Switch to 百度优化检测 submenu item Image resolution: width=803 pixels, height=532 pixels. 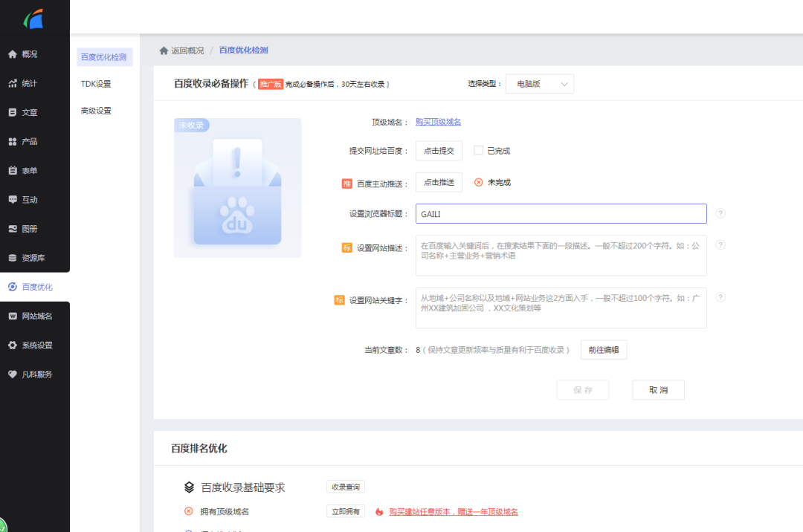coord(105,57)
